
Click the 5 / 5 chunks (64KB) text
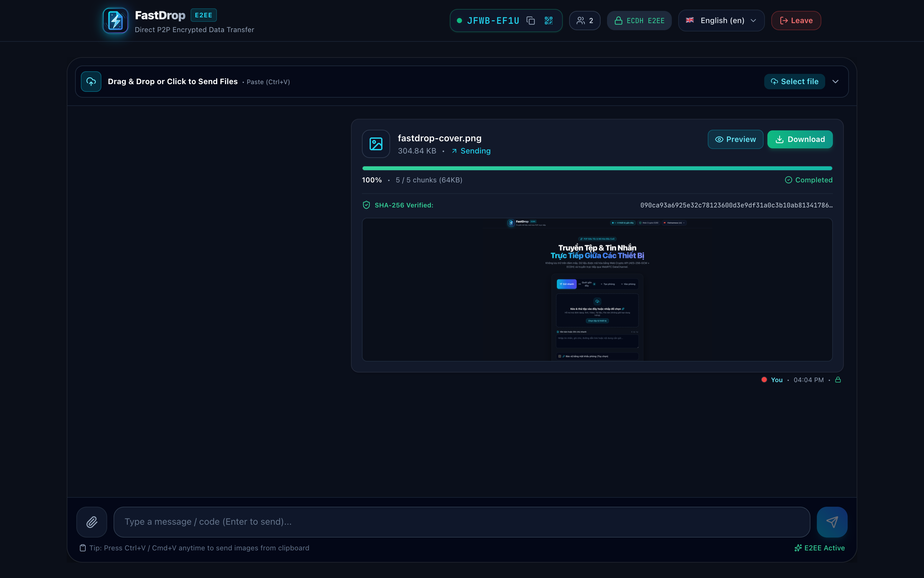point(429,180)
